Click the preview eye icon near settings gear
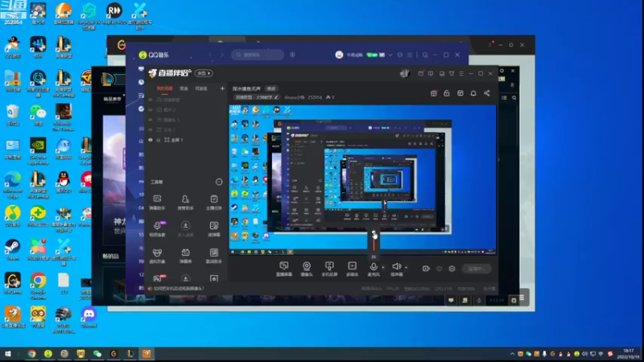 point(439,269)
